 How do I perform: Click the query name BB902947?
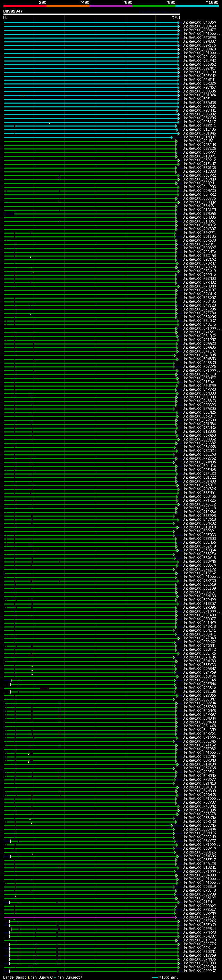tap(13, 11)
